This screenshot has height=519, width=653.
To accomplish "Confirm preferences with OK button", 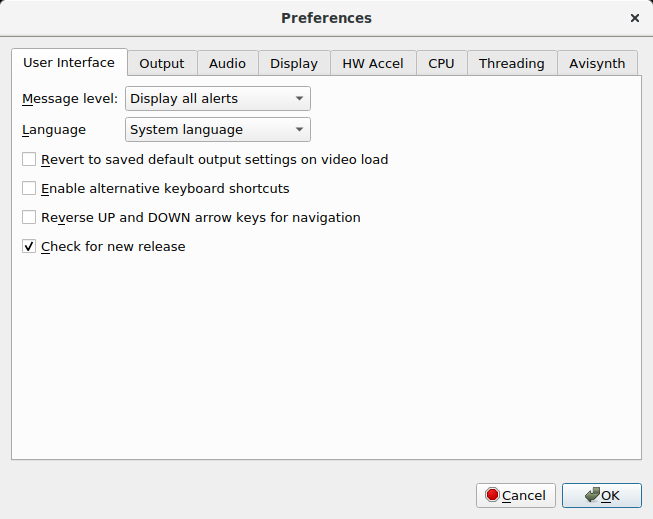I will (x=602, y=495).
